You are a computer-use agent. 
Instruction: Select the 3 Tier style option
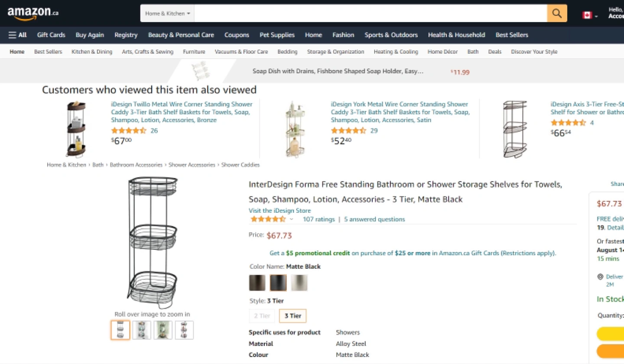[x=293, y=316]
